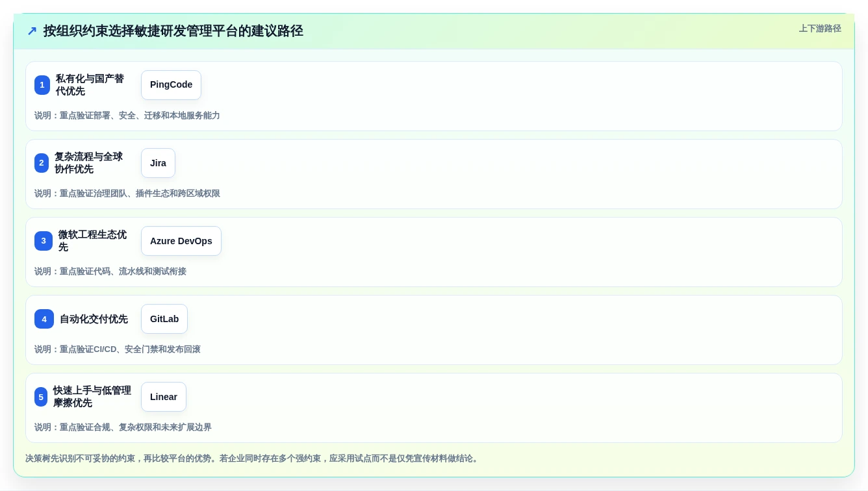The width and height of the screenshot is (868, 491).
Task: Click the 自动化交付优先 heading
Action: pyautogui.click(x=94, y=319)
